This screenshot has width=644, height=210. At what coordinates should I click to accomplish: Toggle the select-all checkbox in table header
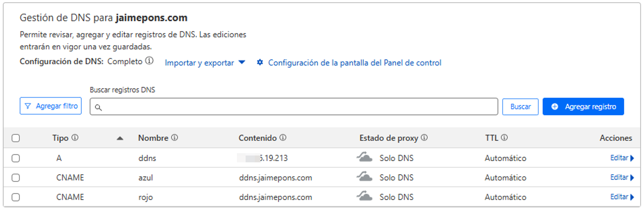click(x=16, y=138)
